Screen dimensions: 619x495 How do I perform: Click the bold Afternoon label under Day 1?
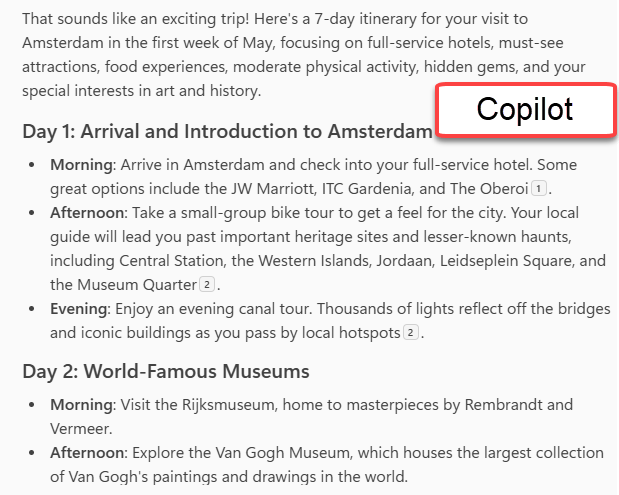tap(86, 213)
